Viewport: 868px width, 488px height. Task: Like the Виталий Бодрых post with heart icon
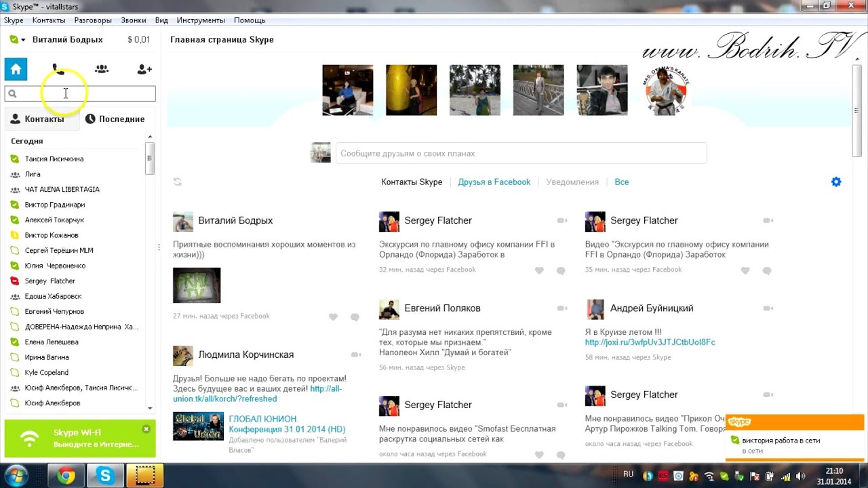click(333, 317)
